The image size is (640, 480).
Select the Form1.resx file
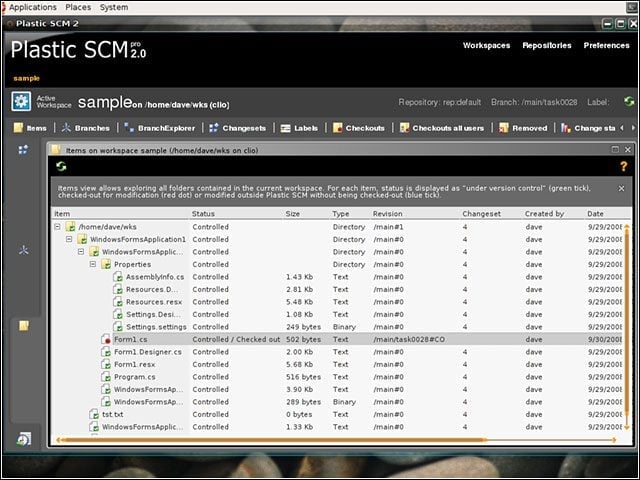pyautogui.click(x=134, y=364)
